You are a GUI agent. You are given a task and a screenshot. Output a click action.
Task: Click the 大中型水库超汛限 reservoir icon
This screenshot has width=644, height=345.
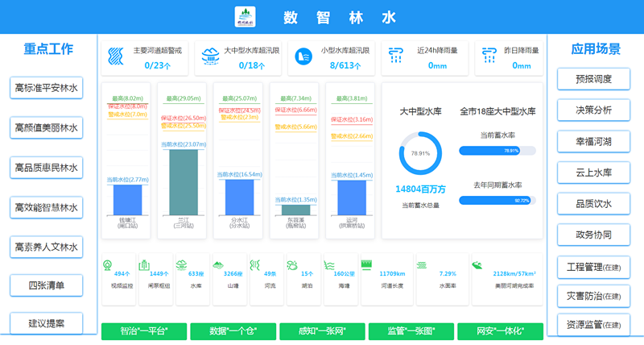[x=211, y=56]
